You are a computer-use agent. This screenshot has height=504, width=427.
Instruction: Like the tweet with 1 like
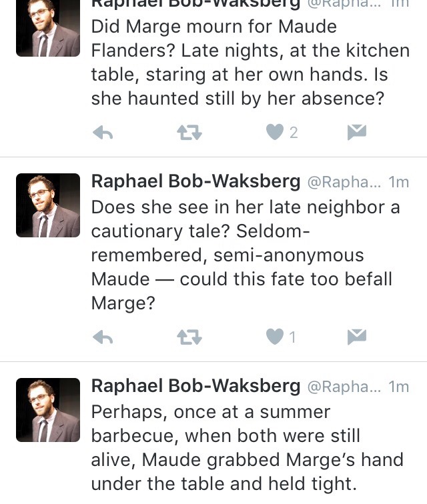click(275, 337)
